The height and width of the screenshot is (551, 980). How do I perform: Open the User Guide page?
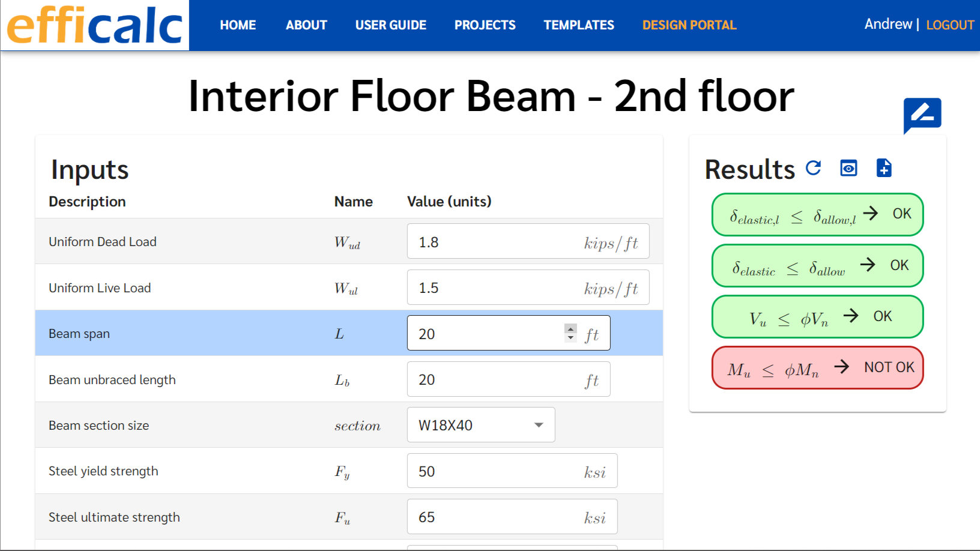(x=390, y=25)
